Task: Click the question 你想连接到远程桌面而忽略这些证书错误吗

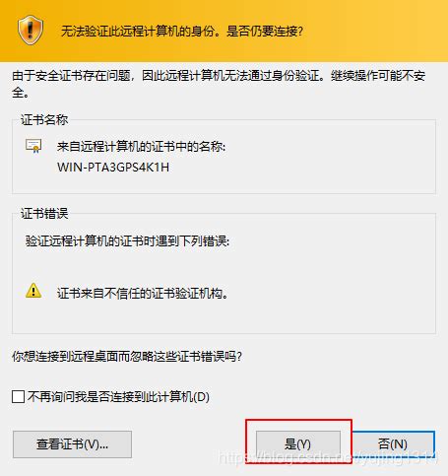Action: coord(127,356)
